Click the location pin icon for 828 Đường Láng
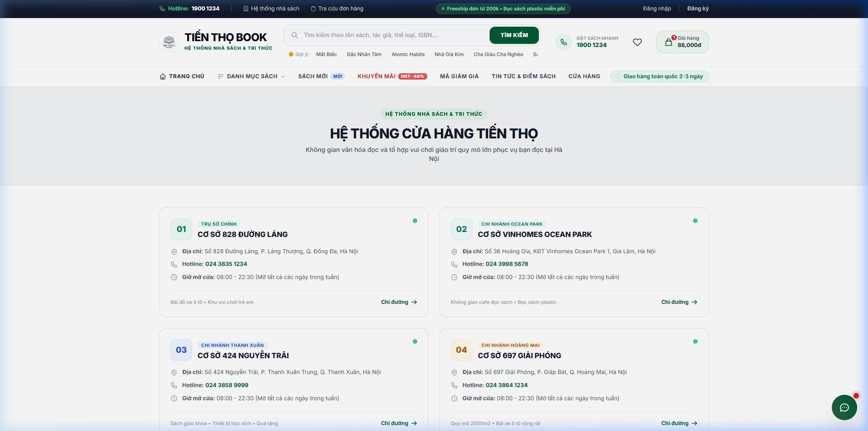The image size is (868, 431). [174, 252]
